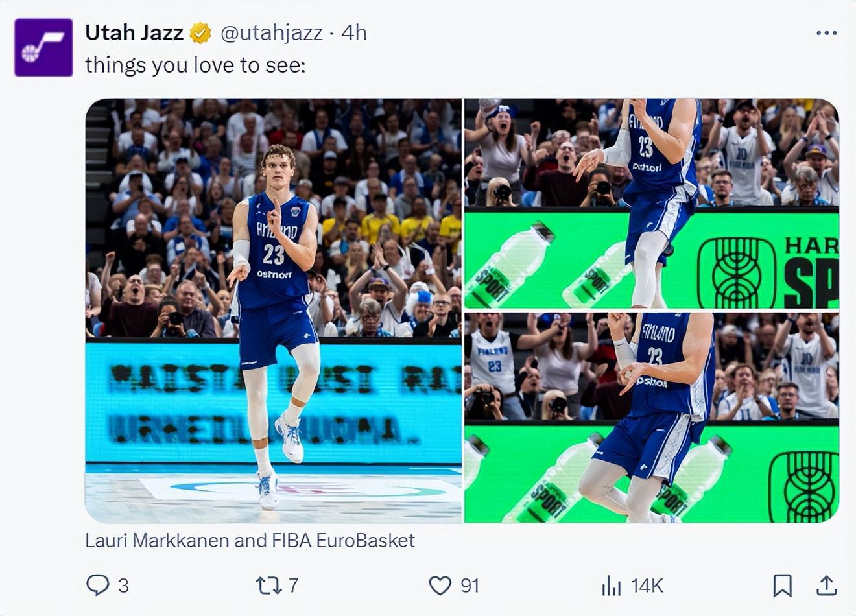Open the large left photo of player 23
Viewport: 856px width, 616px height.
coord(273,310)
